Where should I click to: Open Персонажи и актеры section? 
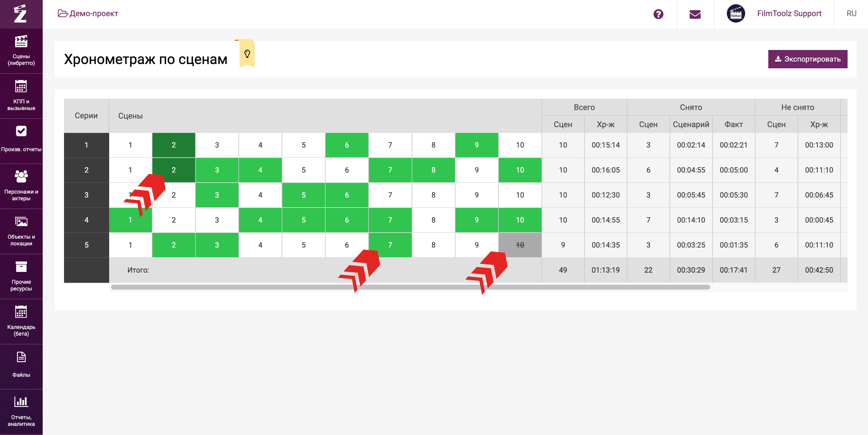[x=21, y=186]
